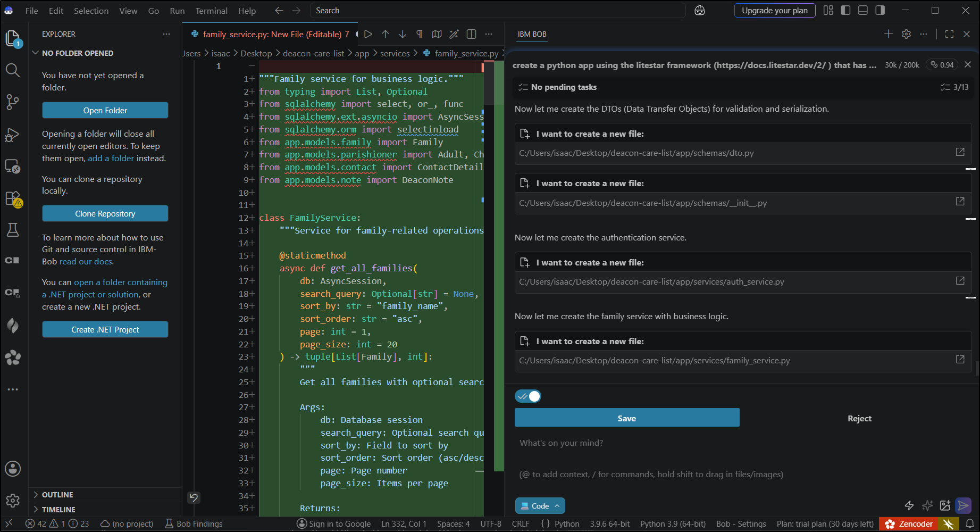Change the Python language mode in status bar
This screenshot has width=980, height=532.
coord(567,524)
